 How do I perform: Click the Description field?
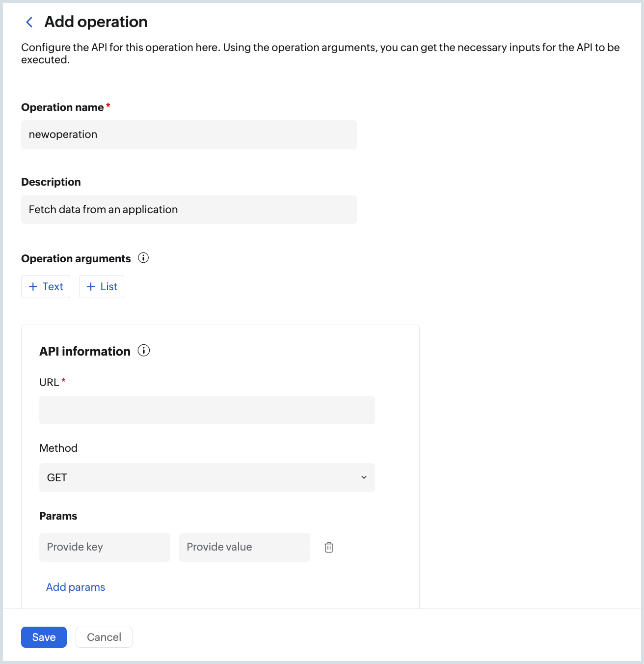point(188,210)
